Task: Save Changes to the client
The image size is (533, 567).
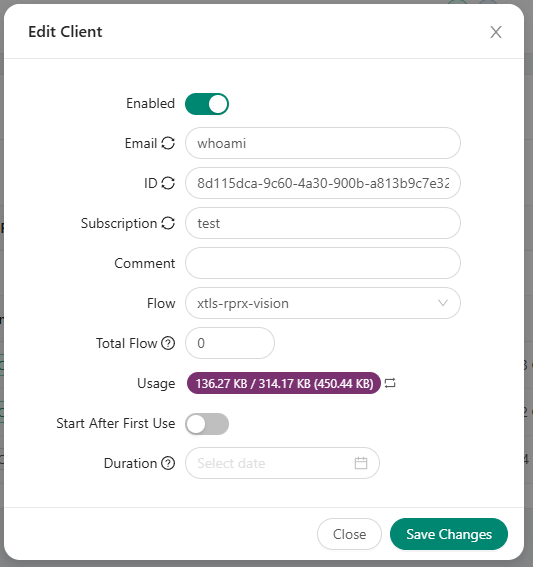Action: pos(449,534)
